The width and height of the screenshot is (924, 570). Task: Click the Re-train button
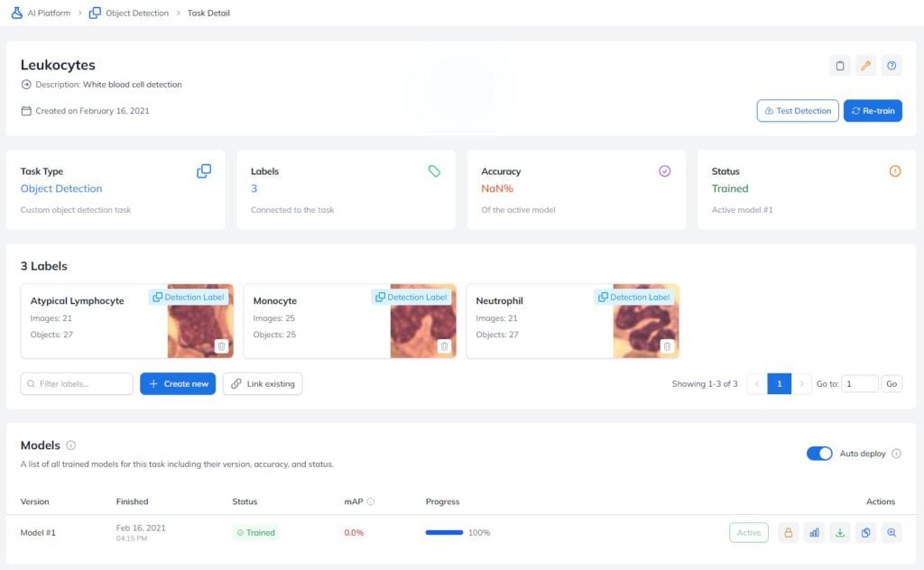(873, 111)
